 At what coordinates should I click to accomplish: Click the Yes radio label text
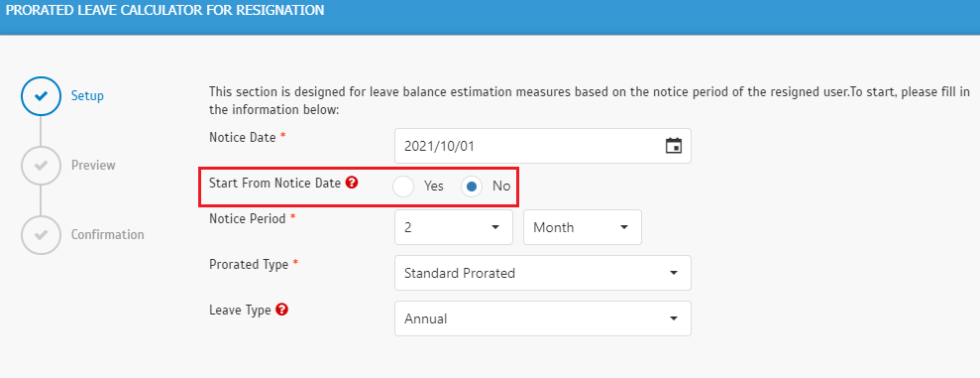click(x=434, y=187)
